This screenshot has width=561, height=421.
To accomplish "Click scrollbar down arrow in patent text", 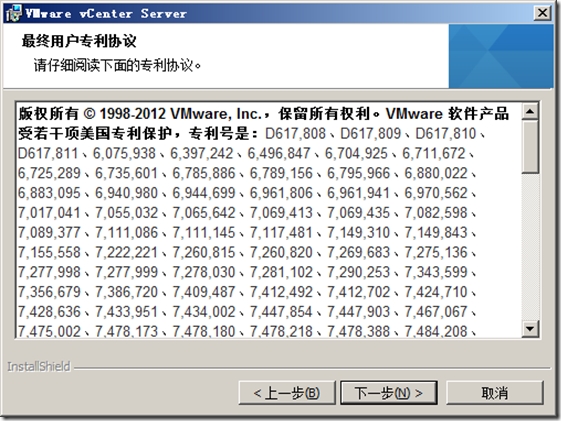I will tap(530, 329).
